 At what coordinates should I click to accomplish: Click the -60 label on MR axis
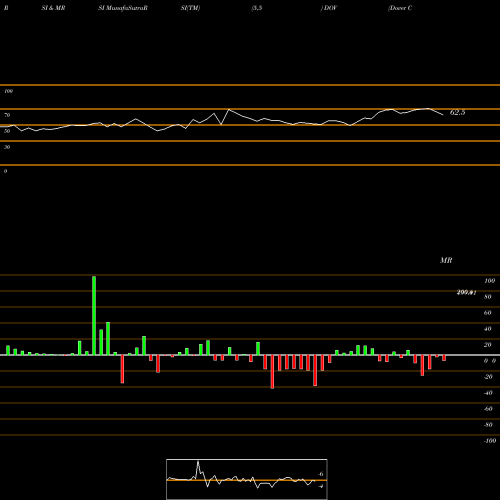488,409
